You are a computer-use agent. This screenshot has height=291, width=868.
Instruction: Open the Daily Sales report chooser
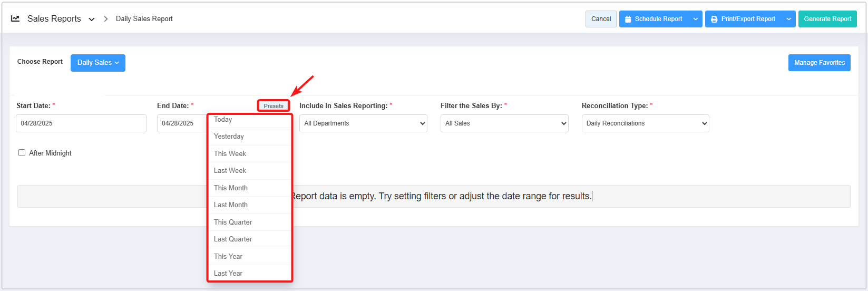pos(98,63)
